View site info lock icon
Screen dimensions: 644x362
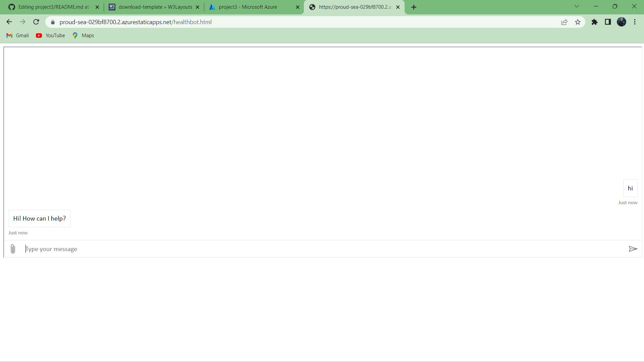[x=53, y=22]
